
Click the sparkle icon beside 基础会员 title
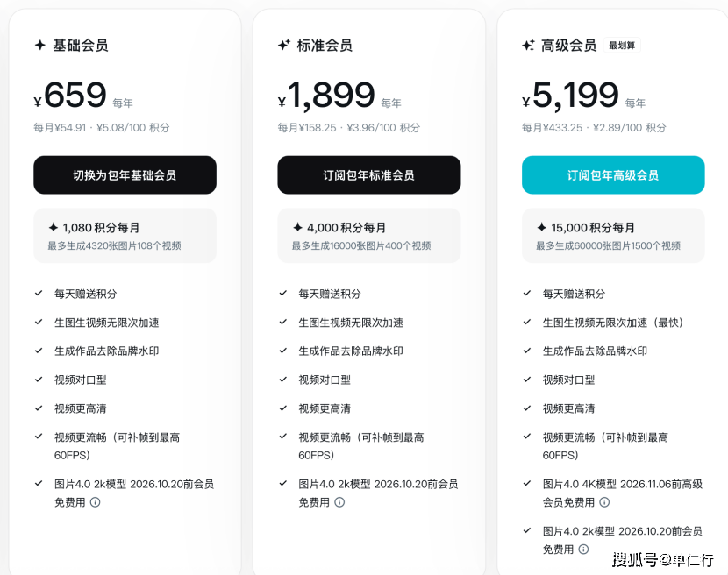click(x=39, y=46)
